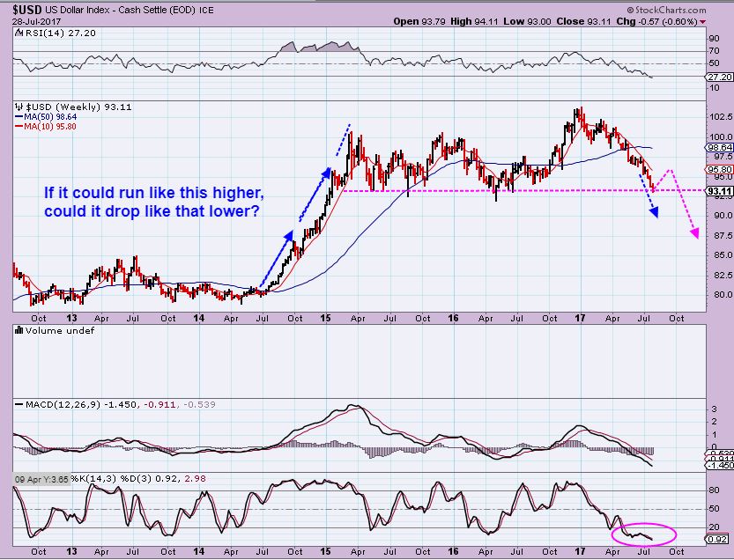
Task: Click the MACD(12,26,9) indicator label
Action: (58, 404)
